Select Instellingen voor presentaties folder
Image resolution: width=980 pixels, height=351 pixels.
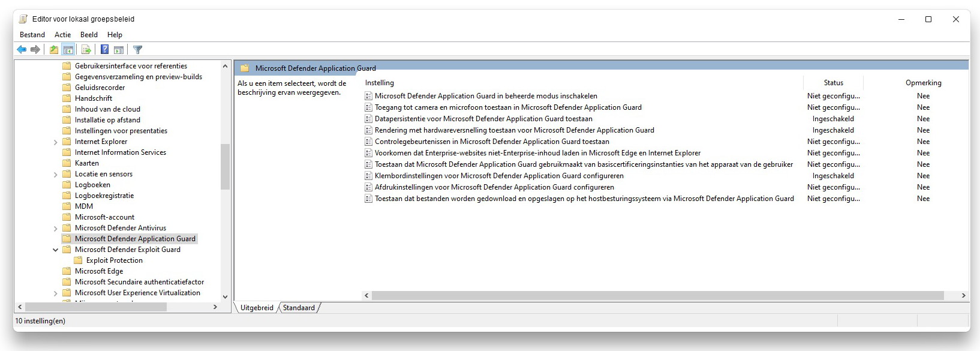point(121,131)
